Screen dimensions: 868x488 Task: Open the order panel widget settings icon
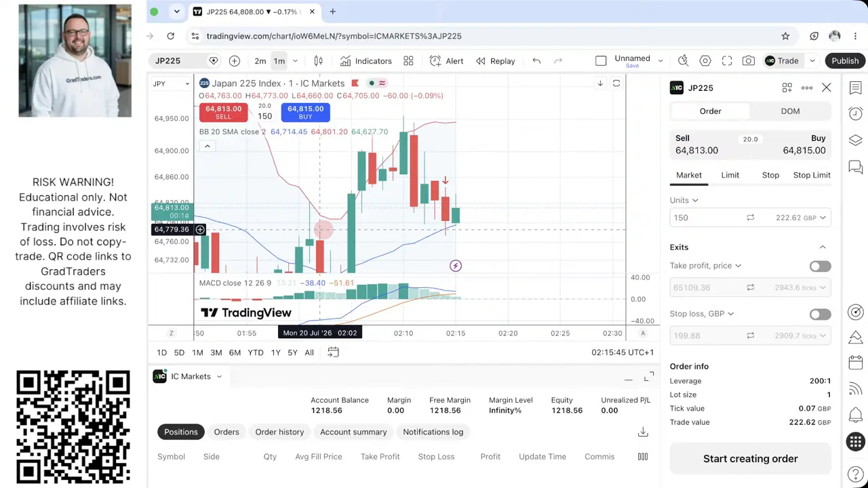coord(787,88)
